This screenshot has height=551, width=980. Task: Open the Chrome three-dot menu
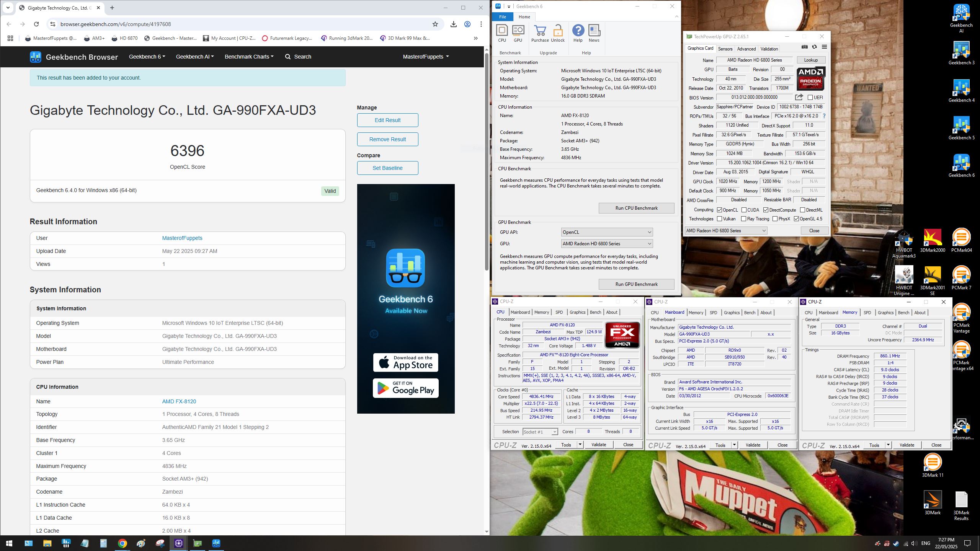481,24
